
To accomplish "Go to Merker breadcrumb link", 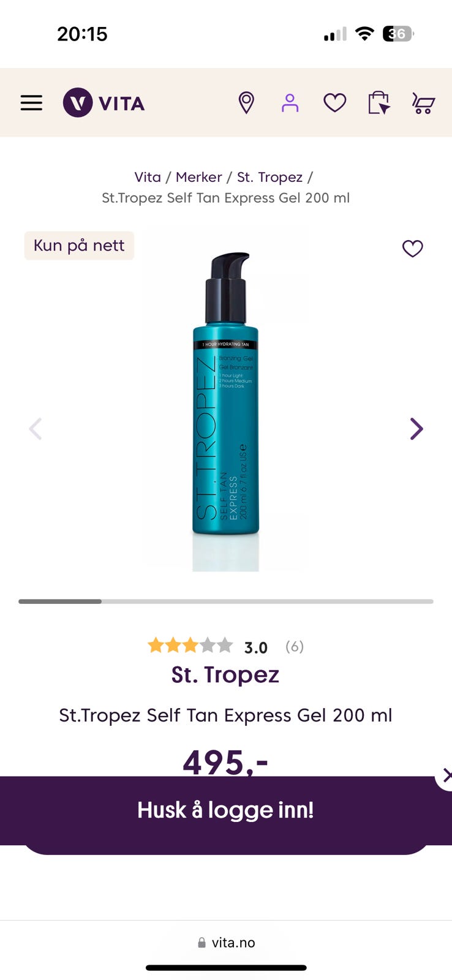I will pos(199,177).
